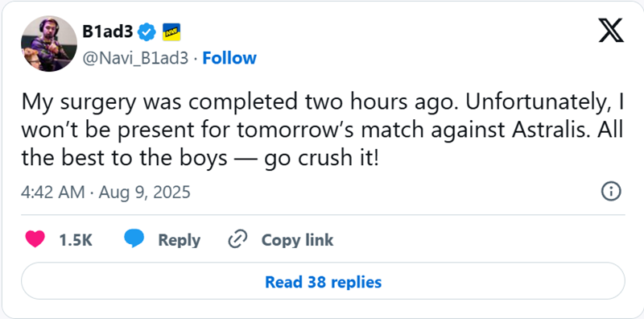644x319 pixels.
Task: Click the yellow NAVI team affiliation badge
Action: point(171,32)
